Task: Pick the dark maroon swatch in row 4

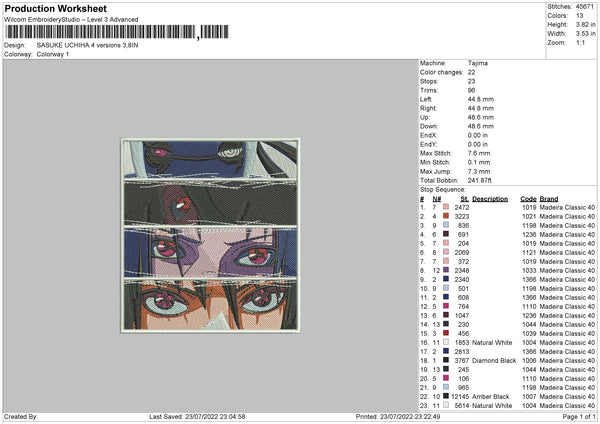Action: point(446,234)
